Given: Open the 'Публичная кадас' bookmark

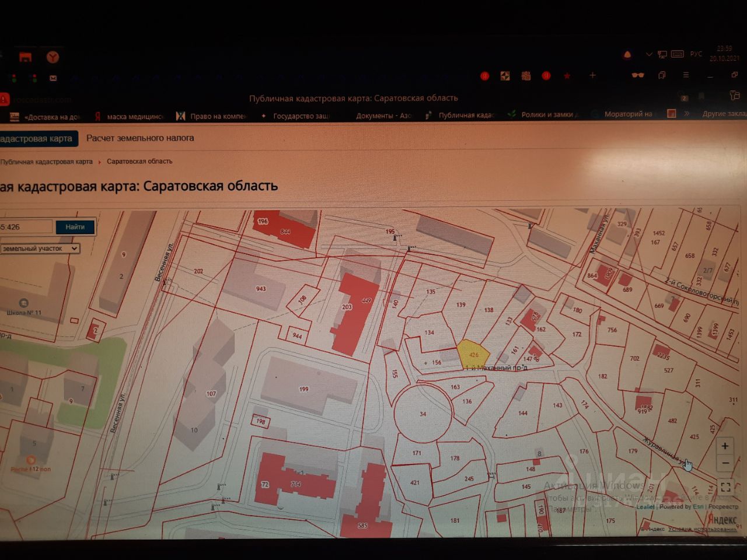Looking at the screenshot, I should [460, 115].
